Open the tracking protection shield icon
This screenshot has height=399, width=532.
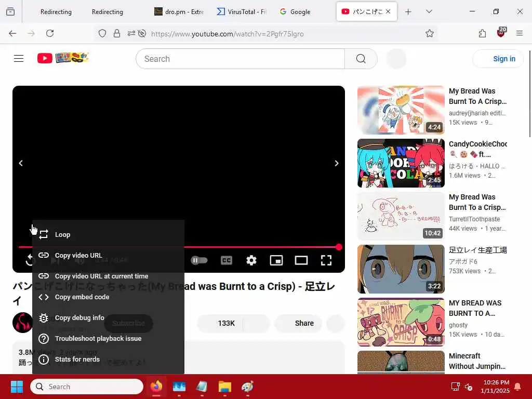102,33
